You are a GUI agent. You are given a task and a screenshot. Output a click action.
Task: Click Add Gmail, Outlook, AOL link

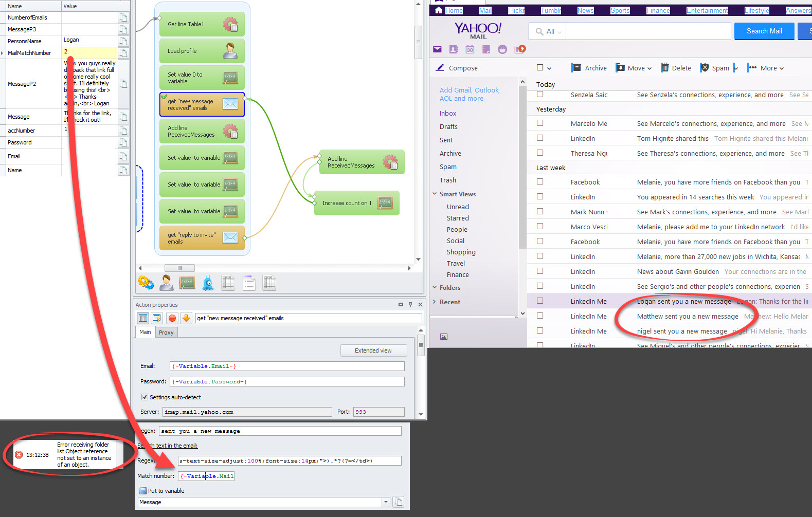(x=470, y=94)
